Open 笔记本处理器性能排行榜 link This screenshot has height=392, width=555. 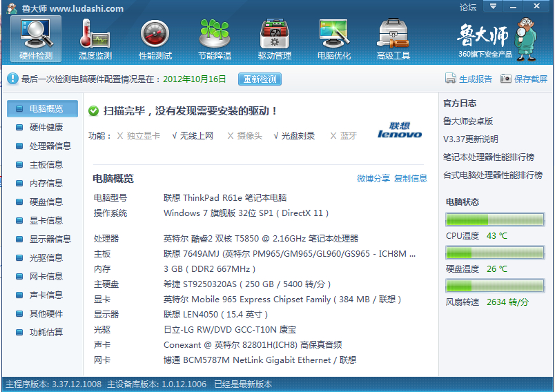click(x=489, y=157)
